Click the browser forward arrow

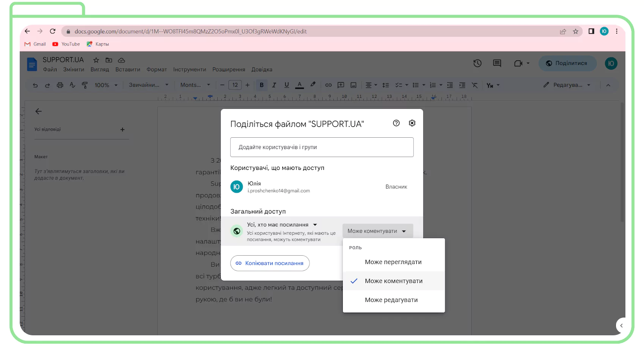point(40,31)
